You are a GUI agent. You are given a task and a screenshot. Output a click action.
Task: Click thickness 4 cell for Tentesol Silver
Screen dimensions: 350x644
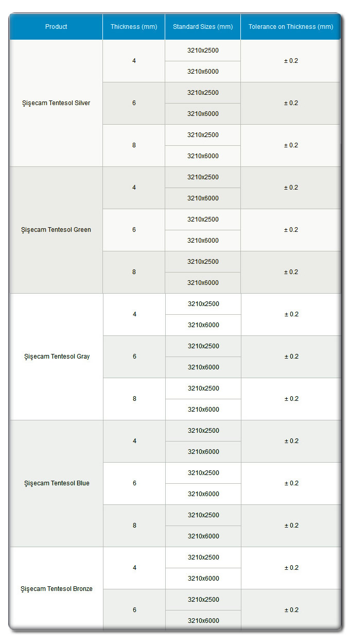click(x=134, y=61)
